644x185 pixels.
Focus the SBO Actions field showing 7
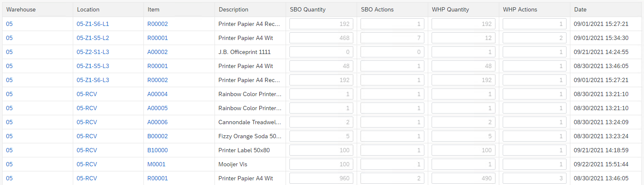392,38
